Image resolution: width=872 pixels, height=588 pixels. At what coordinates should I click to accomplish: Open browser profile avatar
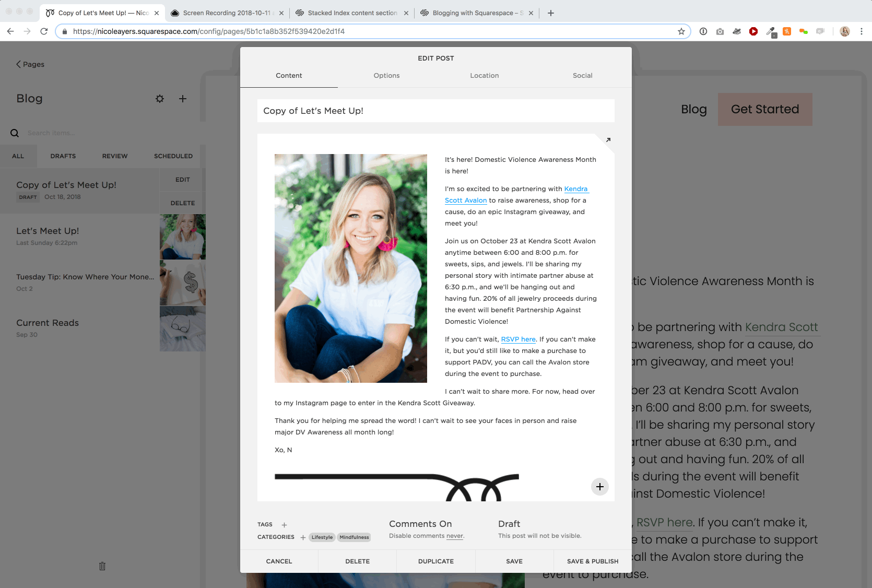(845, 31)
